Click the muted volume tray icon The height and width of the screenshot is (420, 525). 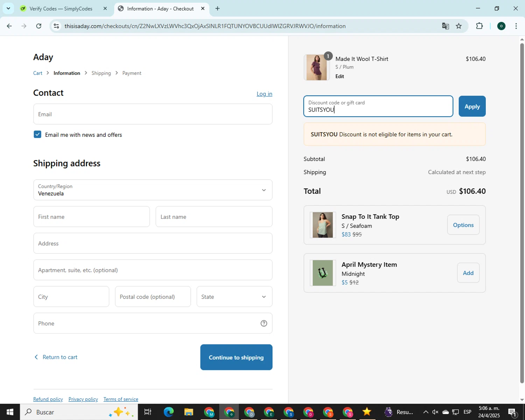click(x=435, y=412)
